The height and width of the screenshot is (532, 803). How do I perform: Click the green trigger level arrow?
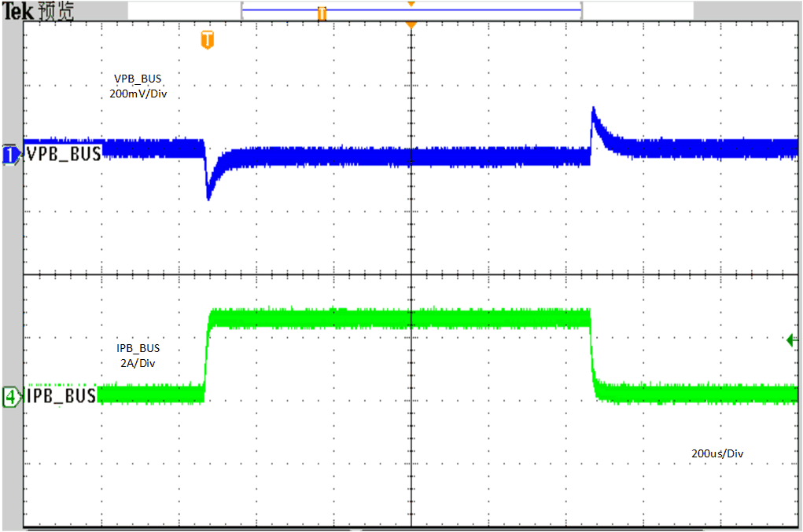click(x=792, y=339)
